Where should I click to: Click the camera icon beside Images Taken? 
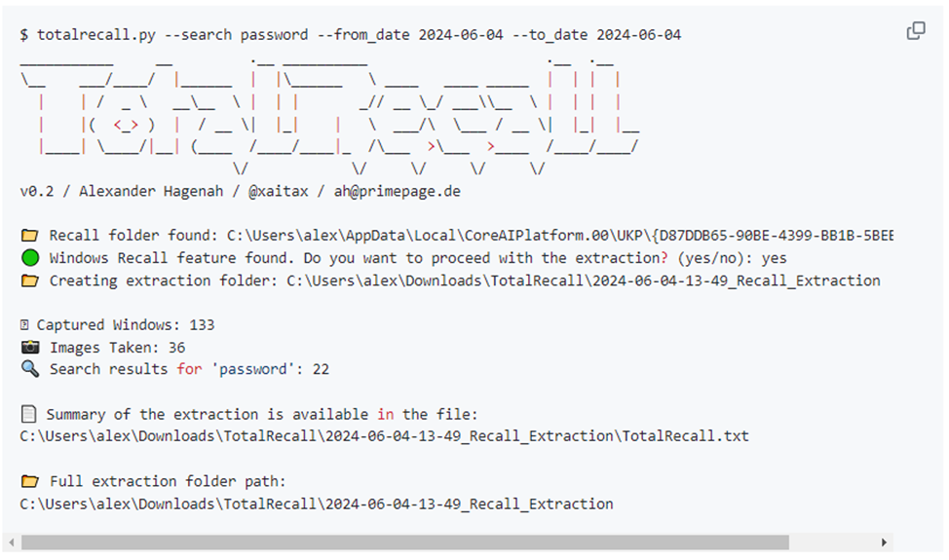(30, 348)
